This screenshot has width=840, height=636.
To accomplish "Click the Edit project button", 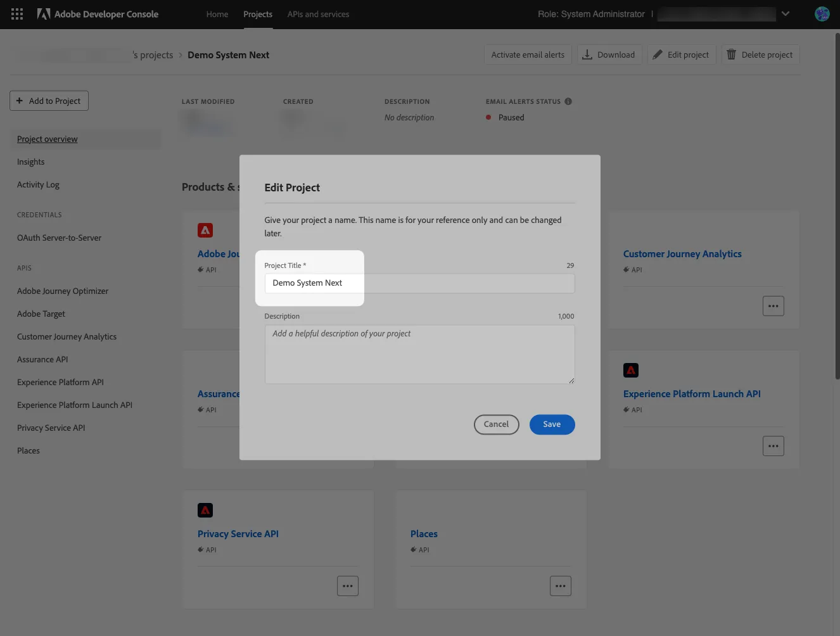I will pos(682,54).
